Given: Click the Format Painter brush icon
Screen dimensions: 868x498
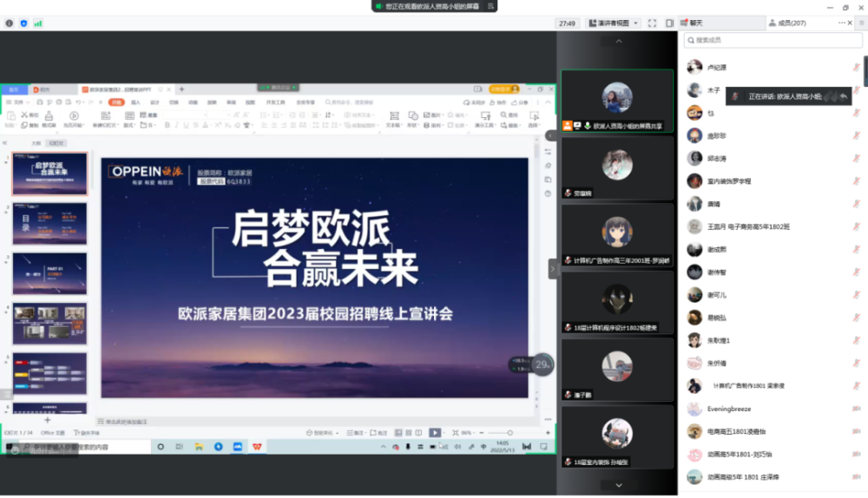Looking at the screenshot, I should coord(49,115).
